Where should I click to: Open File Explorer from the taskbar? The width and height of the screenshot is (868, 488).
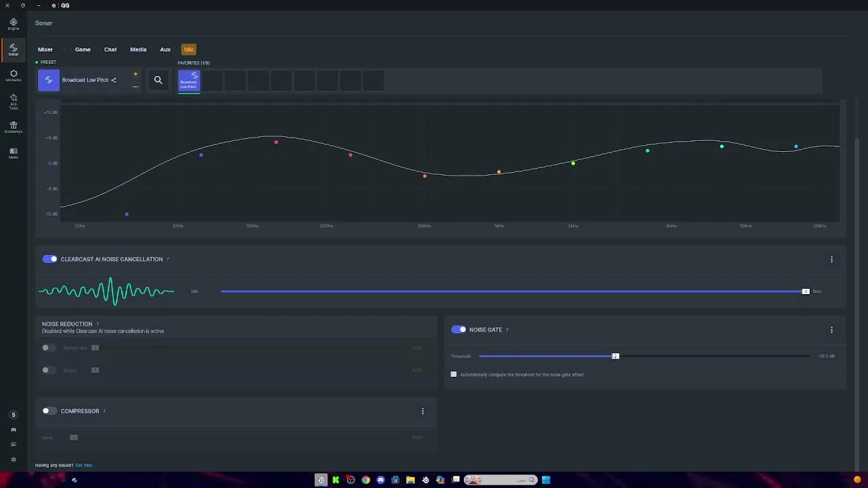pyautogui.click(x=410, y=480)
